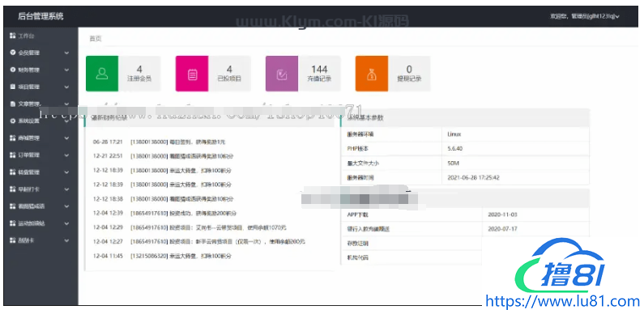Click the 早起打卡 grid icon
Image resolution: width=644 pixels, height=310 pixels.
click(x=13, y=189)
